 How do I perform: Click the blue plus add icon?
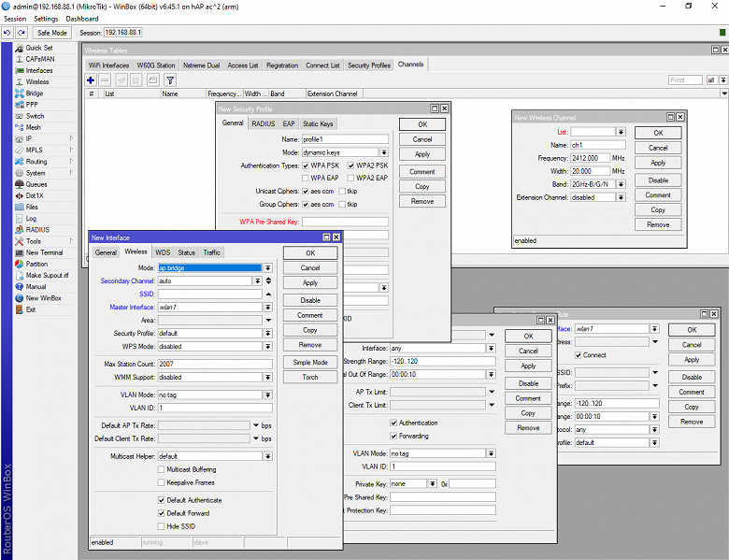coord(91,80)
